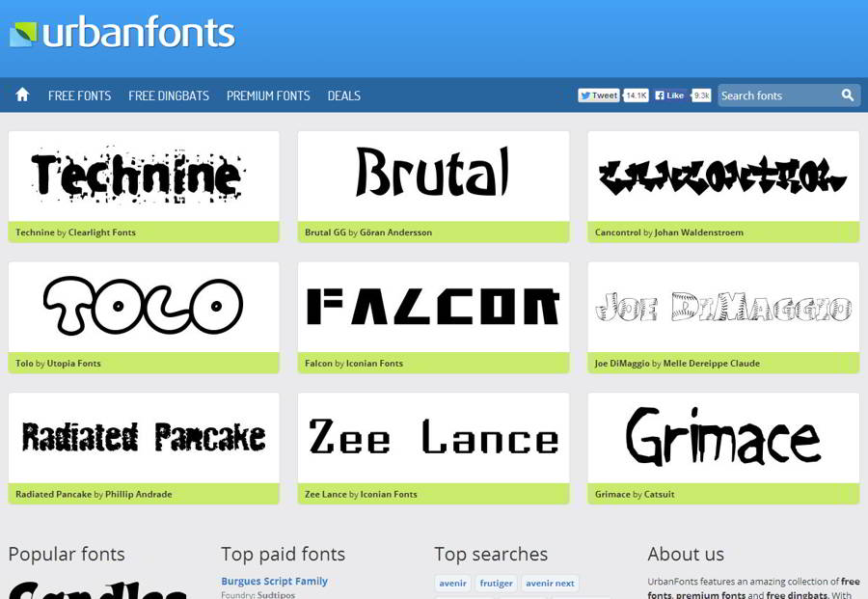The image size is (868, 599).
Task: Select the frutiger top search tag
Action: coord(496,583)
